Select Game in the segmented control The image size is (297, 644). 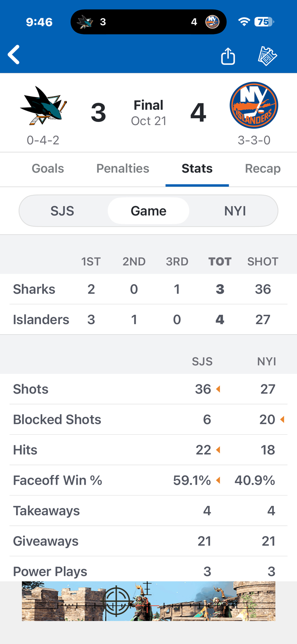148,211
